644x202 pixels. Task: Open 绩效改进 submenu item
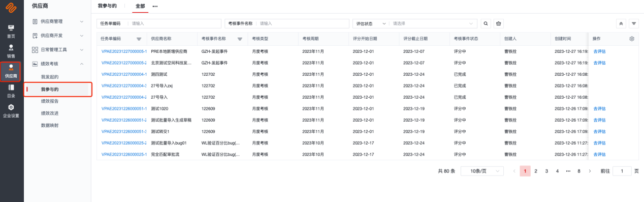pos(50,113)
